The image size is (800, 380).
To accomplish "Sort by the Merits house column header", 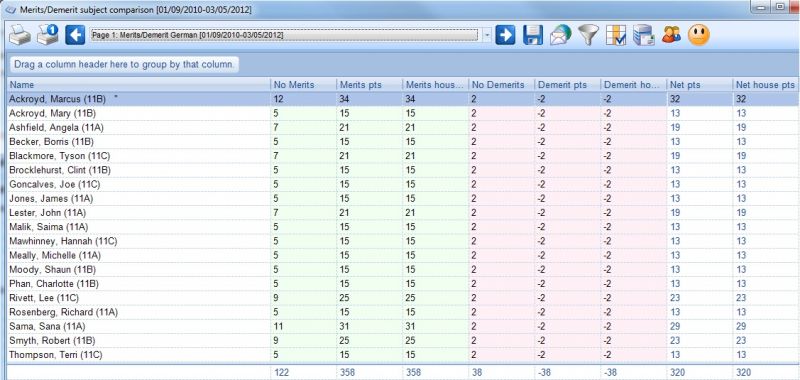I will click(435, 85).
